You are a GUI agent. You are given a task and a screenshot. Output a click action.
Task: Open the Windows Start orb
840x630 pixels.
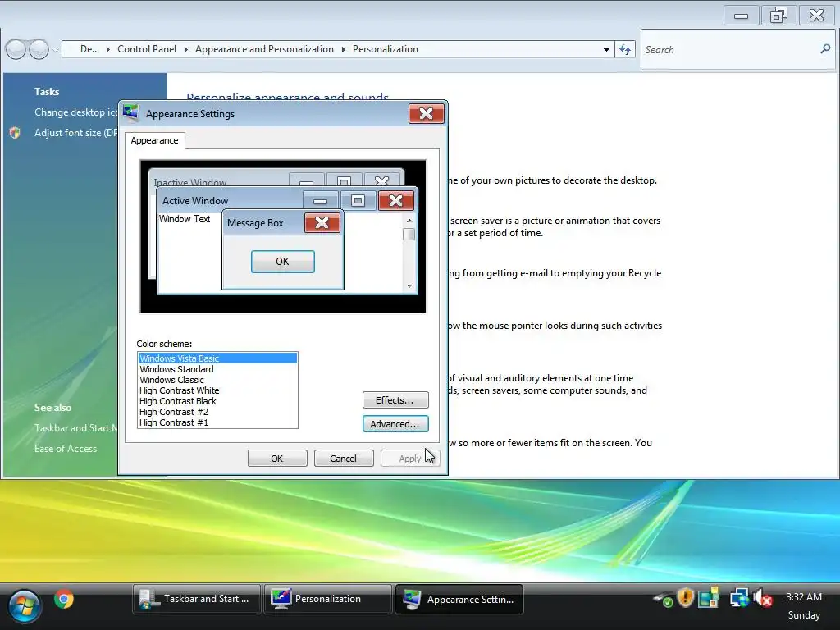point(24,606)
